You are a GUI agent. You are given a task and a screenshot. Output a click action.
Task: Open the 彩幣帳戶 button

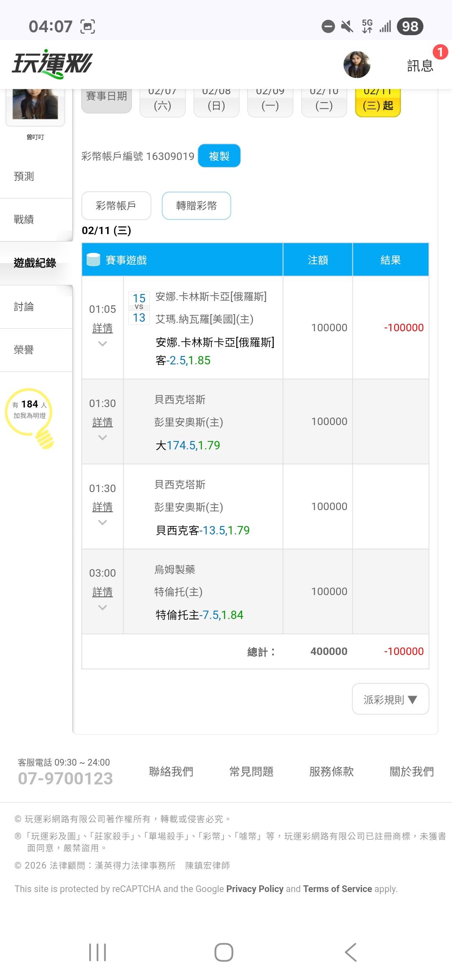tap(116, 206)
